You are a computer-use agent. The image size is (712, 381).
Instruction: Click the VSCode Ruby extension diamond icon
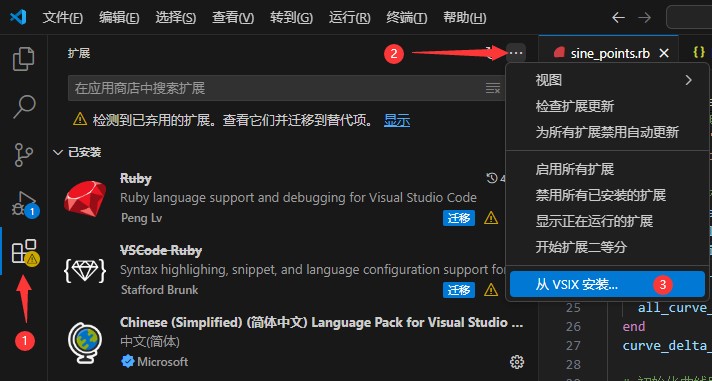click(85, 271)
